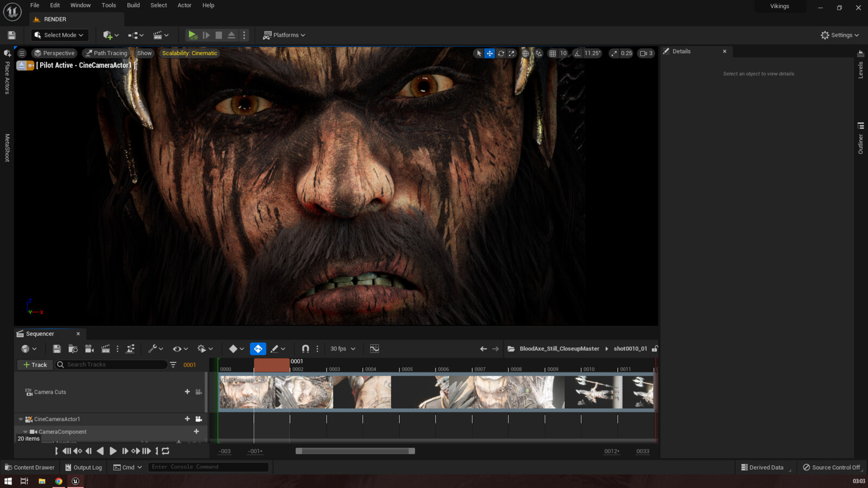Toggle surface snapping in viewport toolbar

pyautogui.click(x=539, y=53)
